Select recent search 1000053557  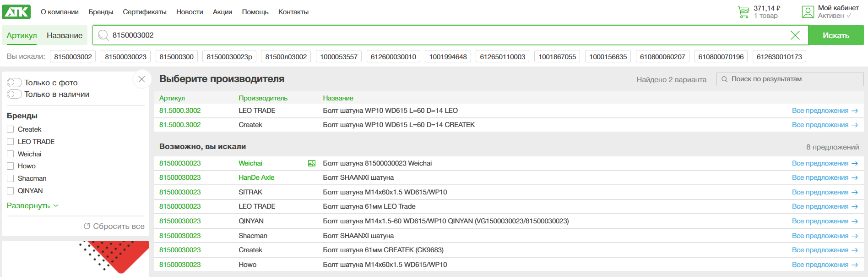339,57
